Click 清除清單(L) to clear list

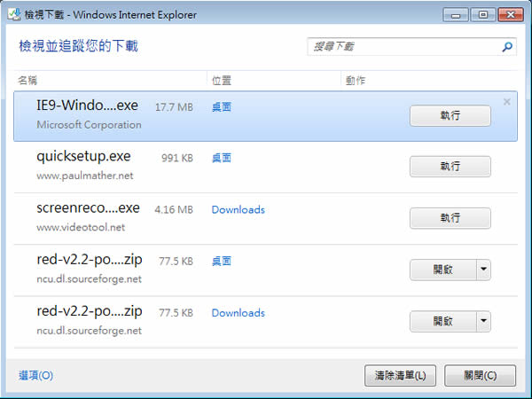[401, 376]
